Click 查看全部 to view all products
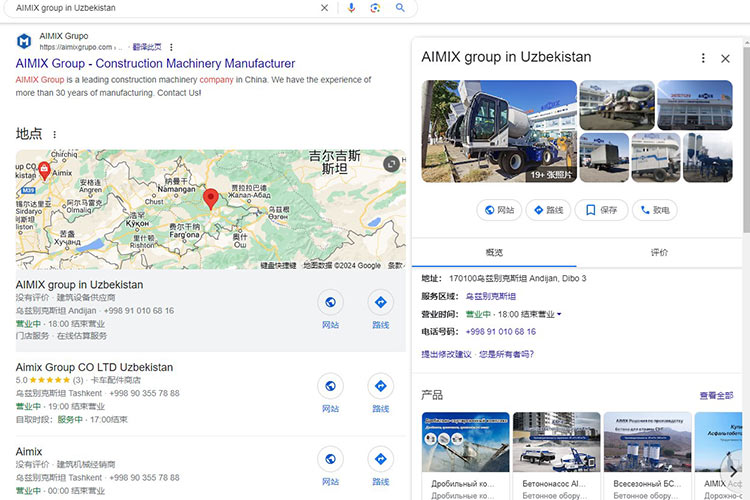The width and height of the screenshot is (750, 500). click(716, 395)
